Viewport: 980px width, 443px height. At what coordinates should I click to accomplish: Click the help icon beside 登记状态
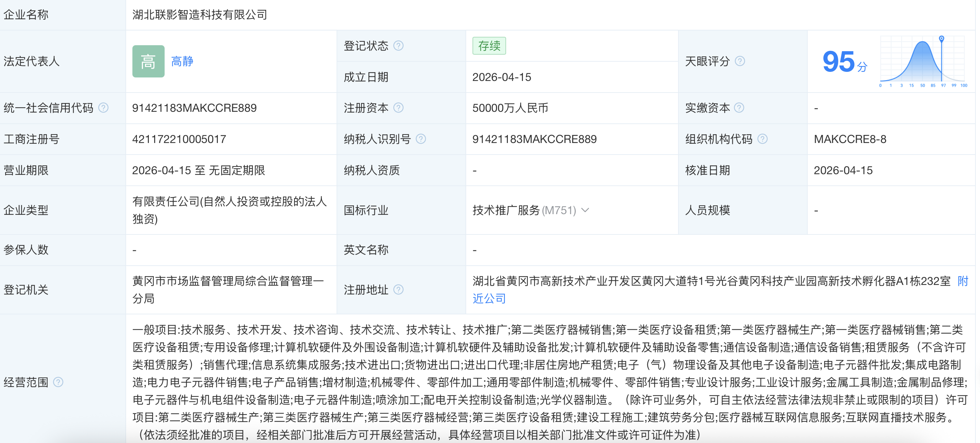click(398, 46)
